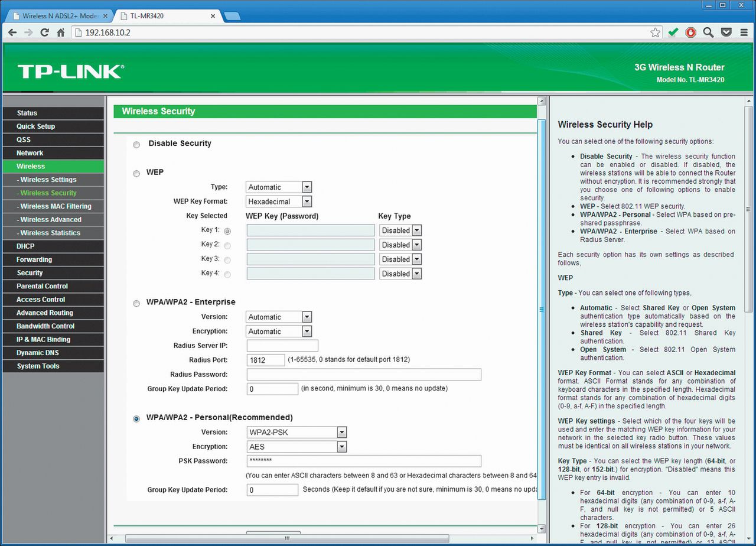Click the browser Forward arrow
The image size is (756, 546).
(x=28, y=32)
